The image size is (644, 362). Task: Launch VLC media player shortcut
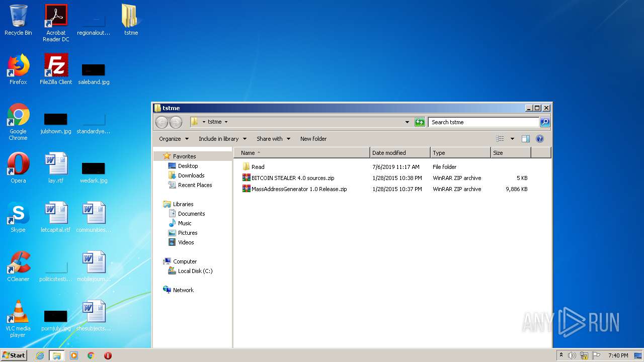click(x=18, y=319)
